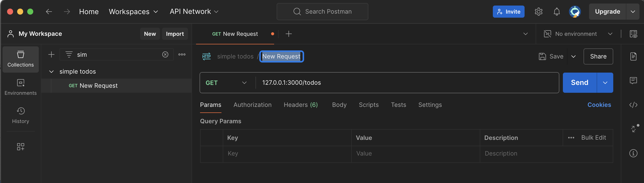644x183 pixels.
Task: Click the query param Value cell
Action: (415, 154)
